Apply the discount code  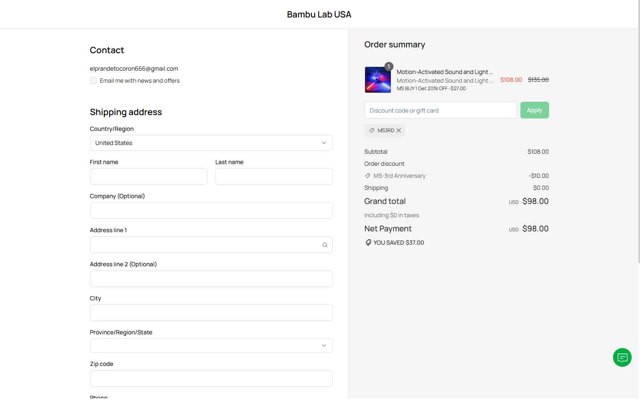tap(534, 110)
